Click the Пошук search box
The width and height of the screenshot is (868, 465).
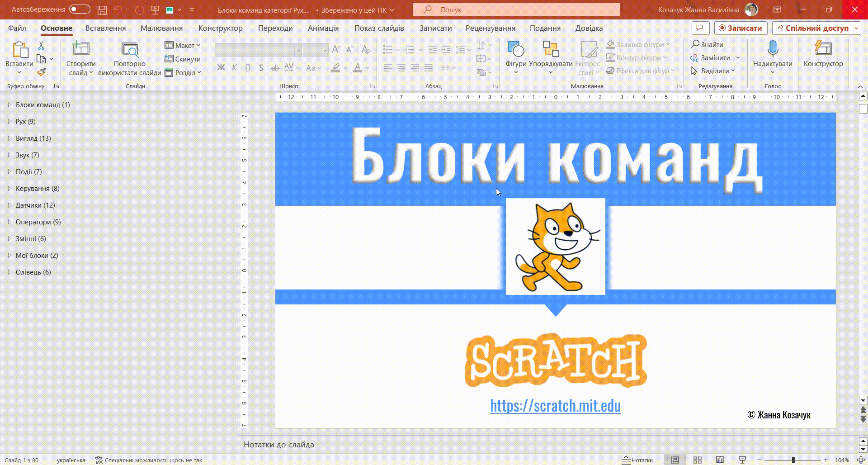[516, 9]
